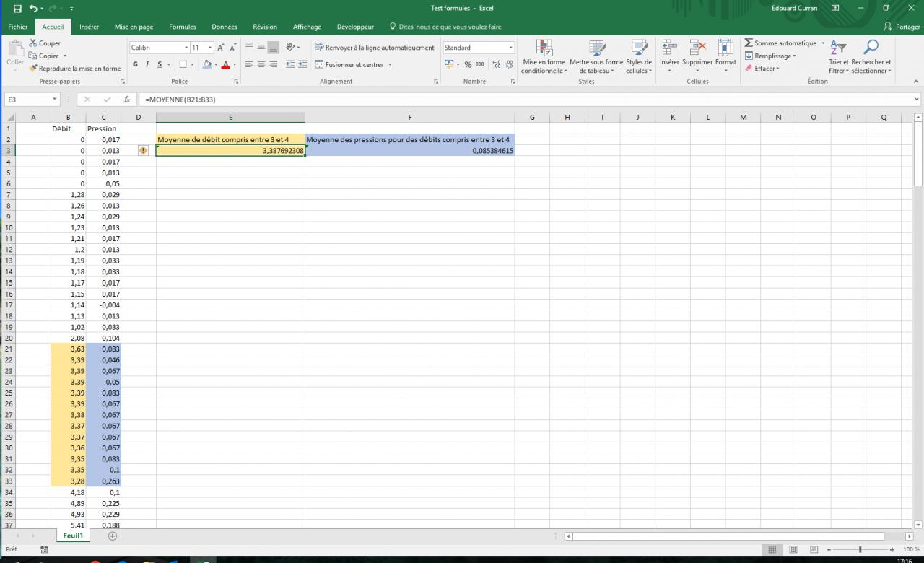
Task: Zoom out with the minus button
Action: pos(828,550)
